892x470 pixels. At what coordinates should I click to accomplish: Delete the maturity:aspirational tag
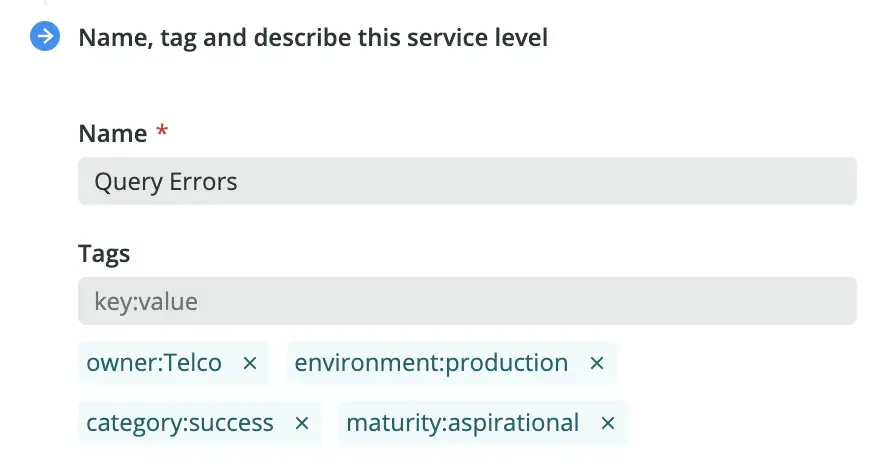click(607, 423)
